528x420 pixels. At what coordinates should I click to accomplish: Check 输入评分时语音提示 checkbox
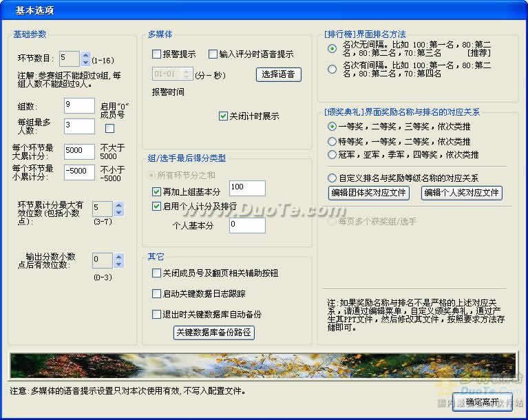tap(213, 54)
